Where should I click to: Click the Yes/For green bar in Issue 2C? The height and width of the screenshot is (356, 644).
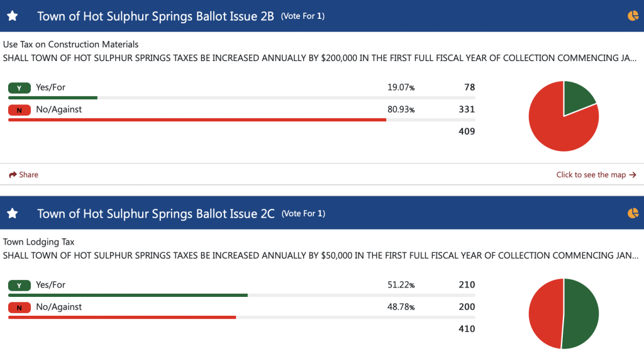(x=128, y=295)
